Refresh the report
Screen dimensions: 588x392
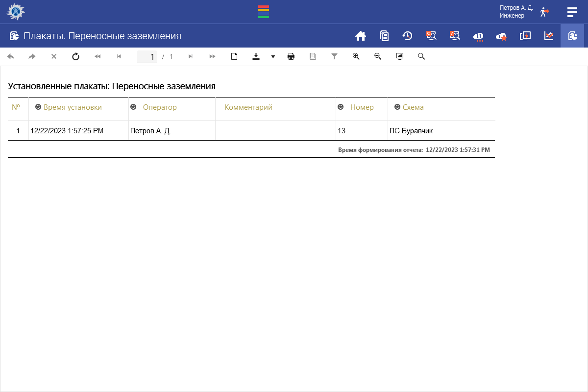75,57
